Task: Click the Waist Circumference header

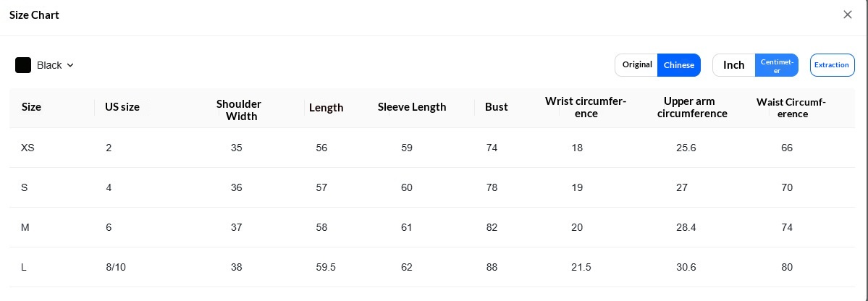Action: click(791, 108)
